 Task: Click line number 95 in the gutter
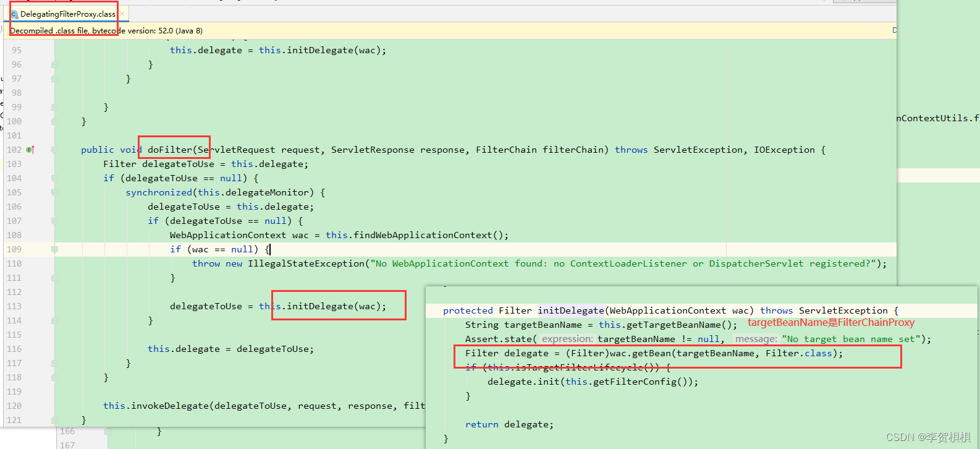coord(16,50)
